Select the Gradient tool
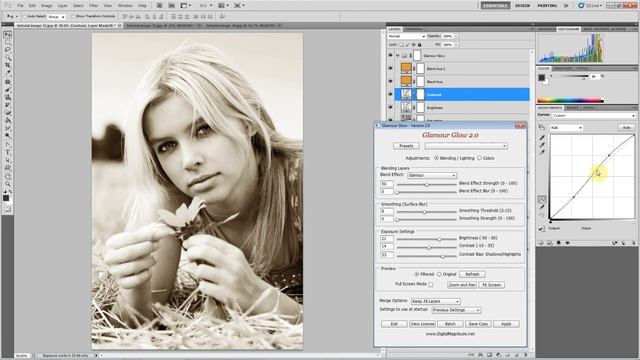 (x=7, y=121)
